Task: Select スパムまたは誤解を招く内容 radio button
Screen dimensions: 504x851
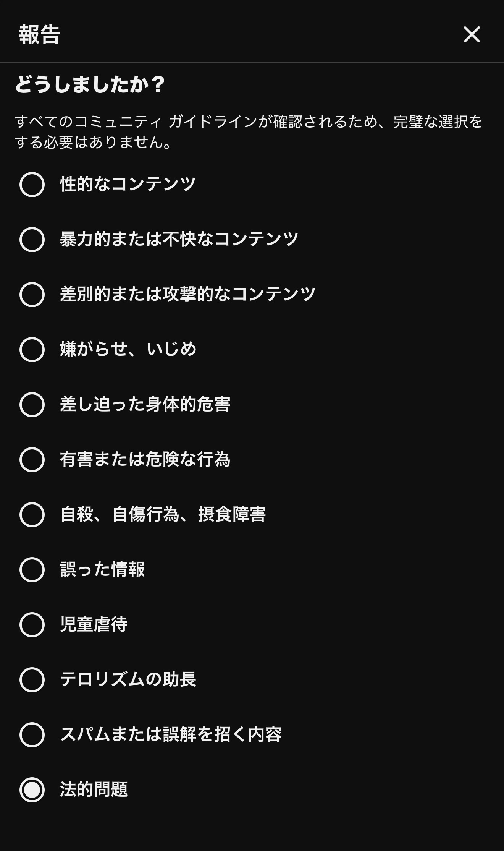Action: pyautogui.click(x=32, y=735)
